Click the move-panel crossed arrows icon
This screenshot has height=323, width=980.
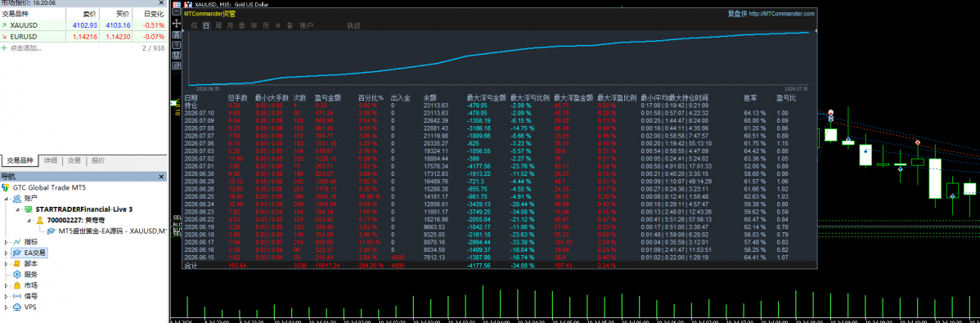pyautogui.click(x=176, y=23)
